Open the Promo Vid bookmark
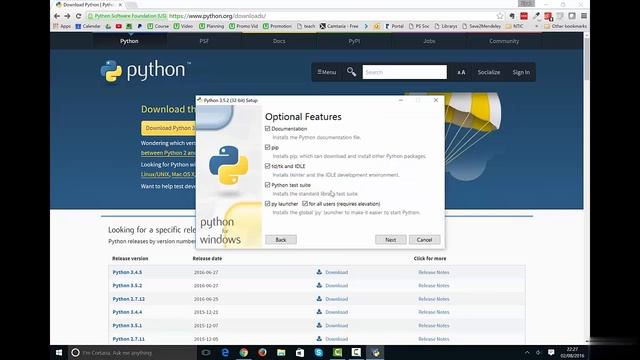 click(243, 26)
